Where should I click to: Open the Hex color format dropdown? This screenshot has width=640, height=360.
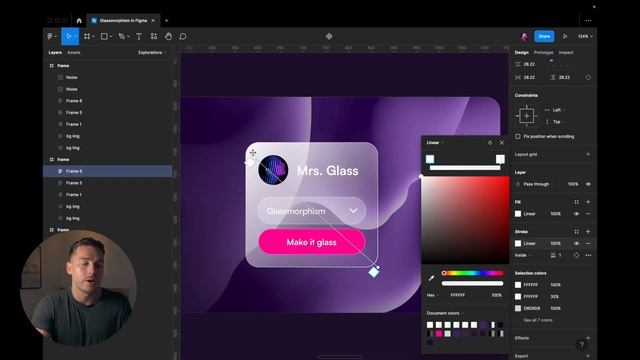click(x=433, y=295)
